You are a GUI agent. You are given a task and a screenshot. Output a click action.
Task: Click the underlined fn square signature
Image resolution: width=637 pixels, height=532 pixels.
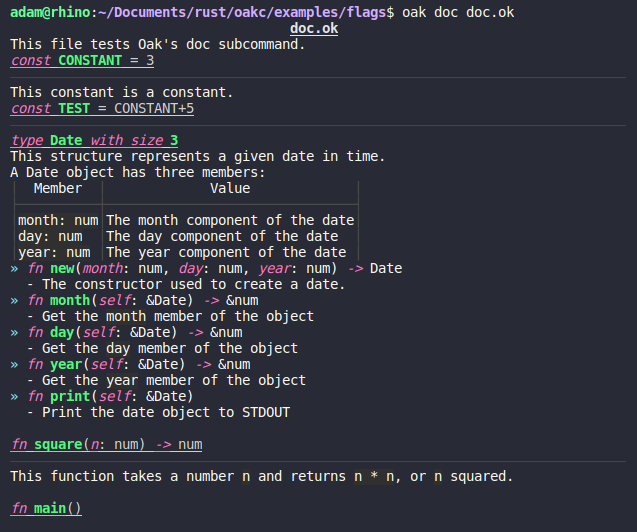coord(106,444)
